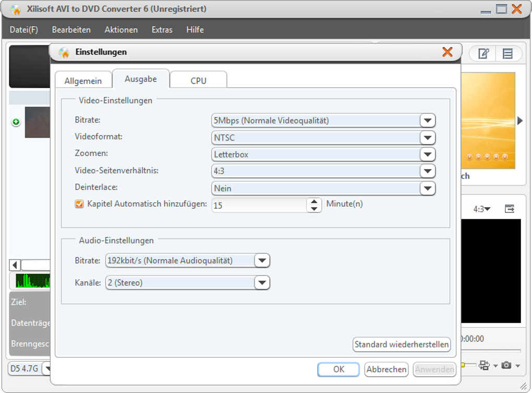The width and height of the screenshot is (532, 393).
Task: Open the Video-Seitenverhältnis dropdown
Action: click(428, 171)
